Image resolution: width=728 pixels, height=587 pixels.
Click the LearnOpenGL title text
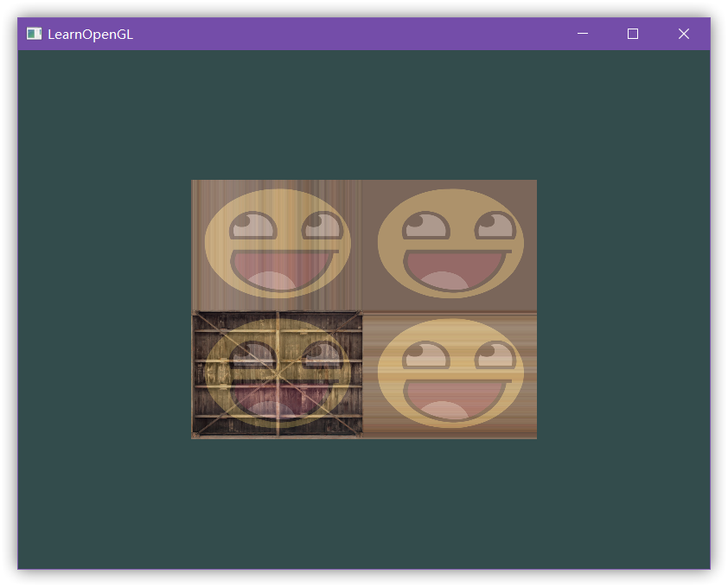(90, 35)
